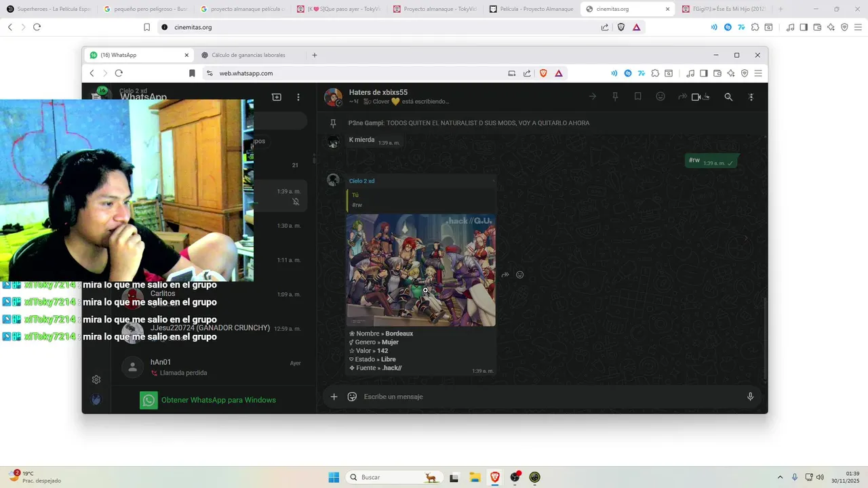
Task: Click bookmark icon beside web.whatsapp.com address
Action: pyautogui.click(x=192, y=73)
